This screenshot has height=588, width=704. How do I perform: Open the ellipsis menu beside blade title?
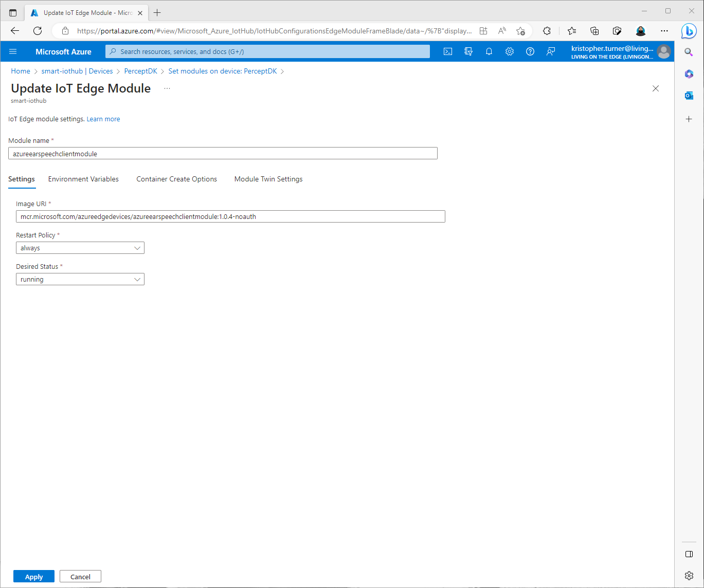tap(167, 88)
